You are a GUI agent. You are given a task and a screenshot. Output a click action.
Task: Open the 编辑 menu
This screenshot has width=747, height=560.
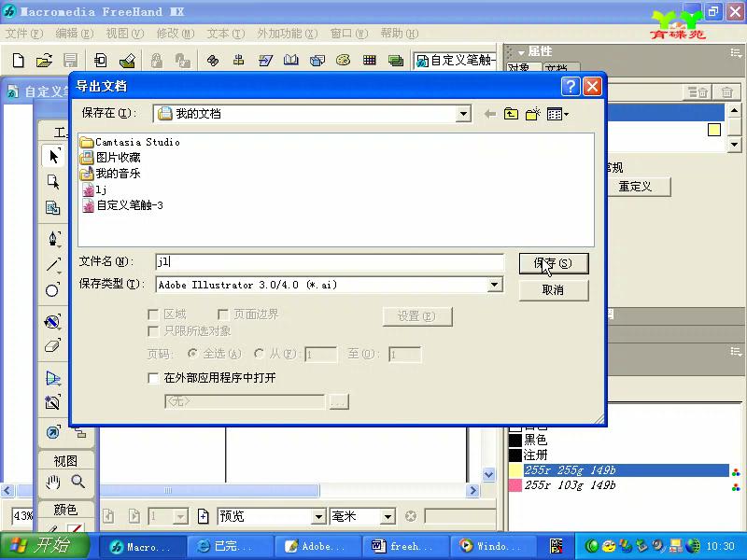(x=75, y=34)
